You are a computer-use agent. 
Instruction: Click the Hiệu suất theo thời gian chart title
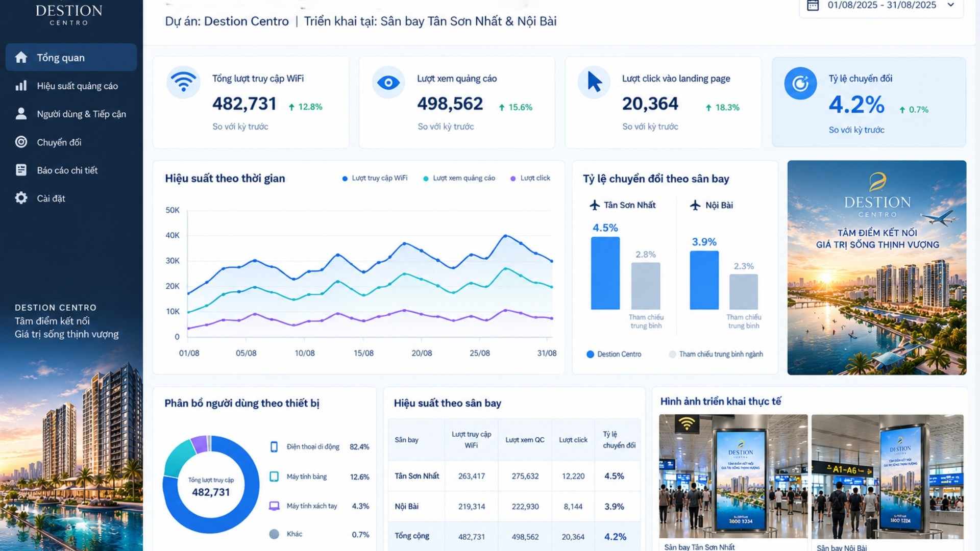coord(225,178)
